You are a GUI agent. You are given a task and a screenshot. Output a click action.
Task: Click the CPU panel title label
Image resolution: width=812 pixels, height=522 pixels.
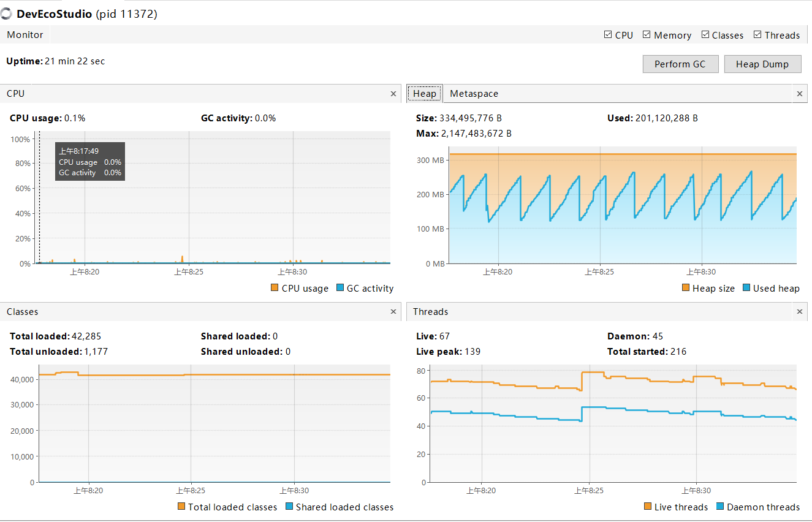point(15,94)
